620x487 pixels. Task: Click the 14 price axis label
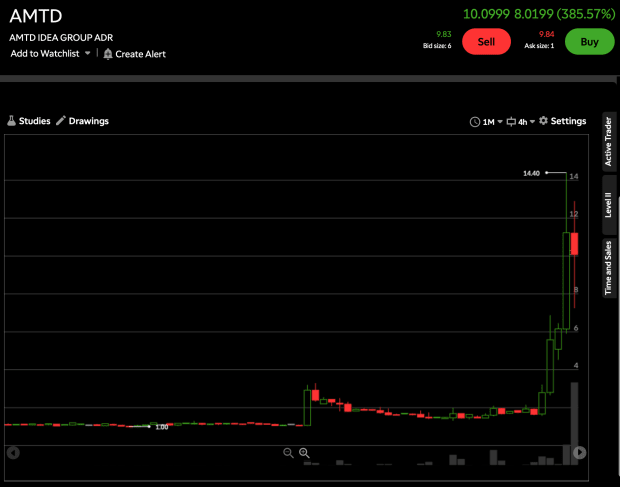click(x=574, y=176)
